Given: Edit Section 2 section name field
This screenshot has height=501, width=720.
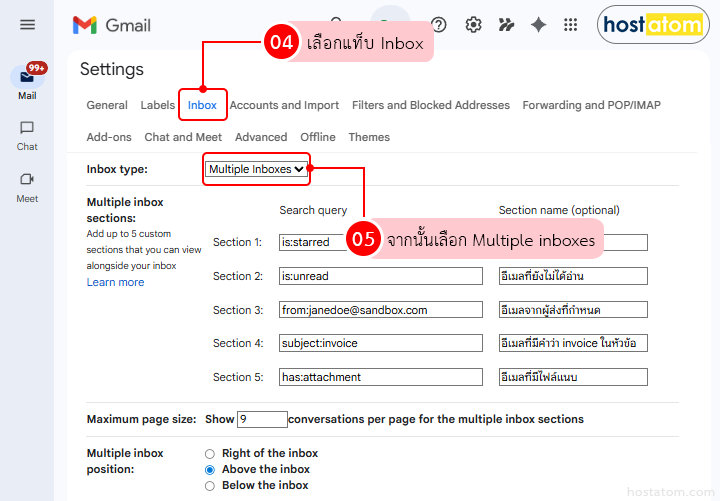Looking at the screenshot, I should point(573,276).
